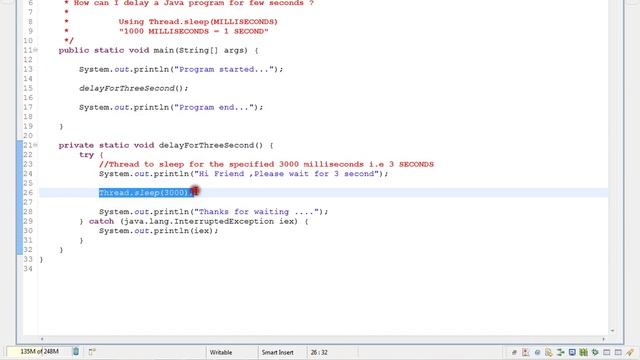
Task: Click the System.out.println(iex); line
Action: [x=158, y=231]
